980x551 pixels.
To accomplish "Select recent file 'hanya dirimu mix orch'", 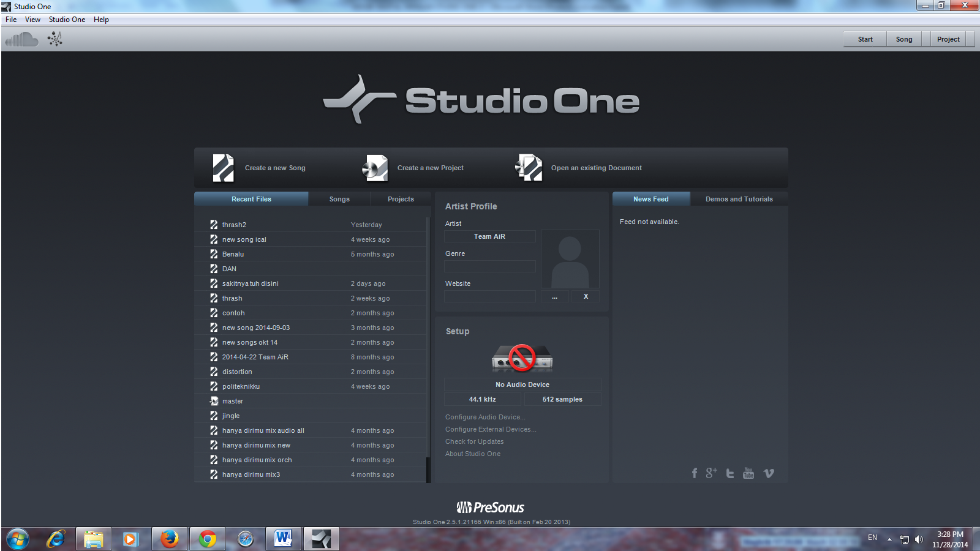I will tap(310, 460).
